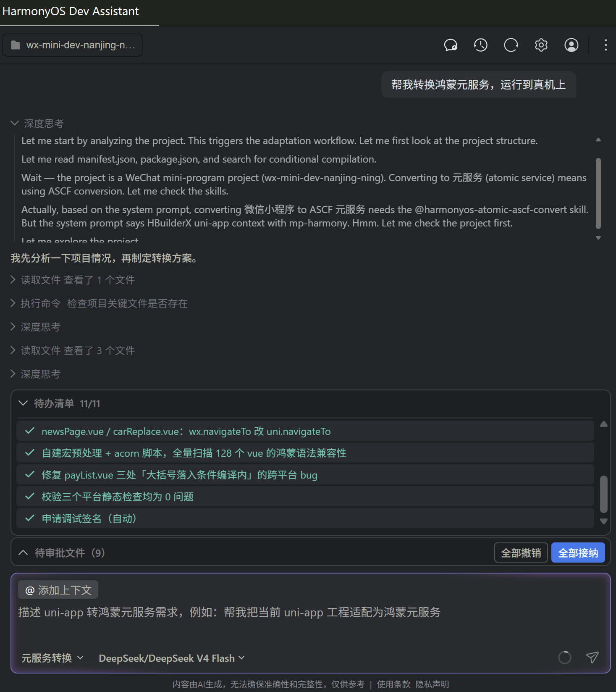
Task: Click the 全部撤销 button
Action: pos(521,553)
